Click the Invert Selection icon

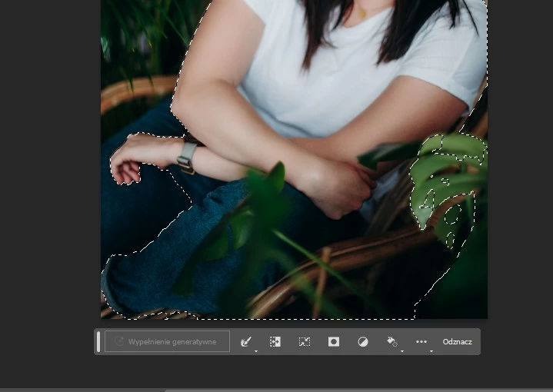275,341
